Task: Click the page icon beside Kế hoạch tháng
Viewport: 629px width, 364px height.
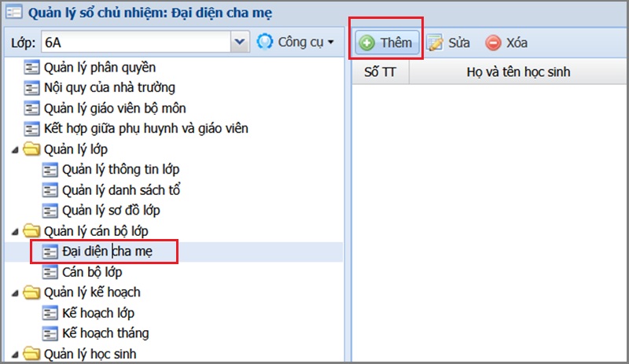Action: (x=50, y=333)
